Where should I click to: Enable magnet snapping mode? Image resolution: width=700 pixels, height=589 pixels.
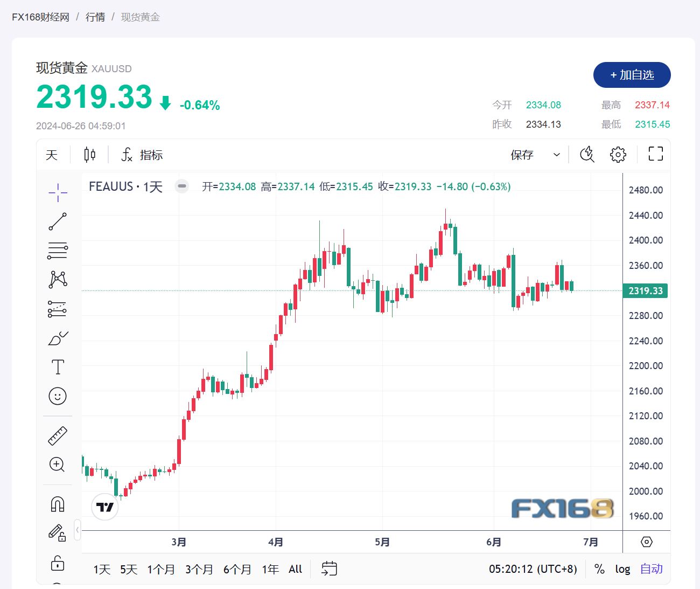point(58,504)
